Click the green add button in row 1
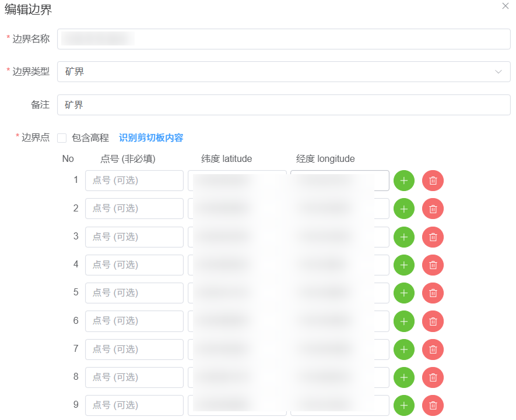 pos(404,181)
